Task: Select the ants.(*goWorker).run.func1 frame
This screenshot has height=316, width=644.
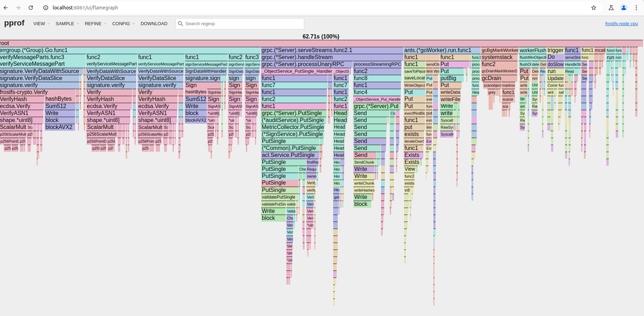Action: click(x=442, y=50)
